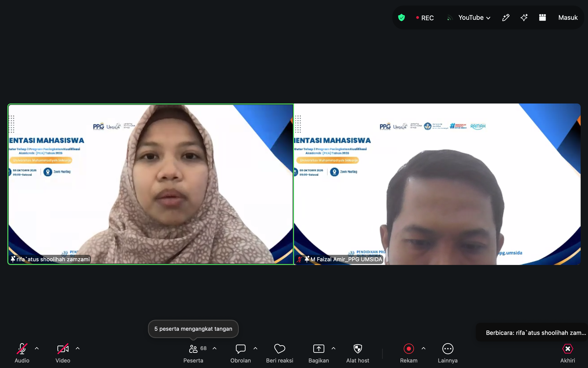Click the 68 participant count
The image size is (588, 368).
[x=203, y=348]
